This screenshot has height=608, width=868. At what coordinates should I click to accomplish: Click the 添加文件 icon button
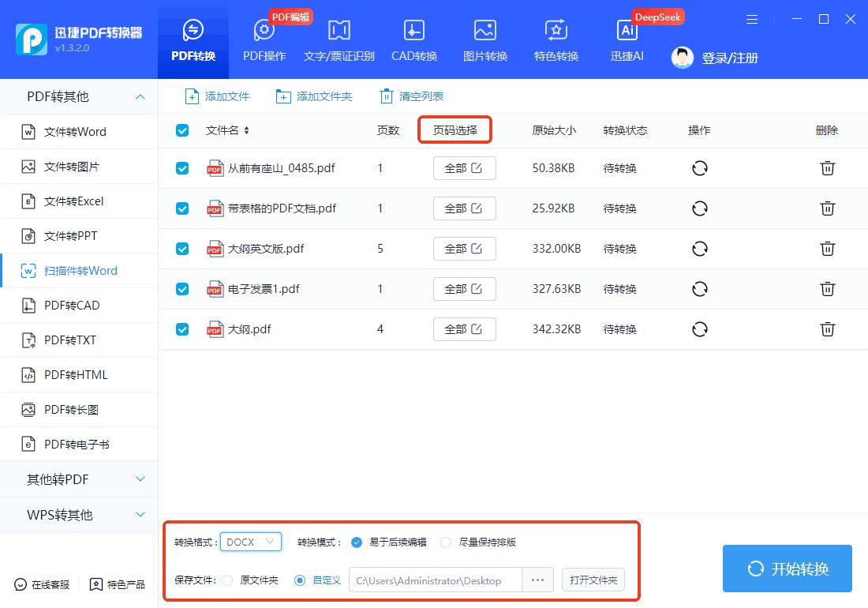coord(192,96)
